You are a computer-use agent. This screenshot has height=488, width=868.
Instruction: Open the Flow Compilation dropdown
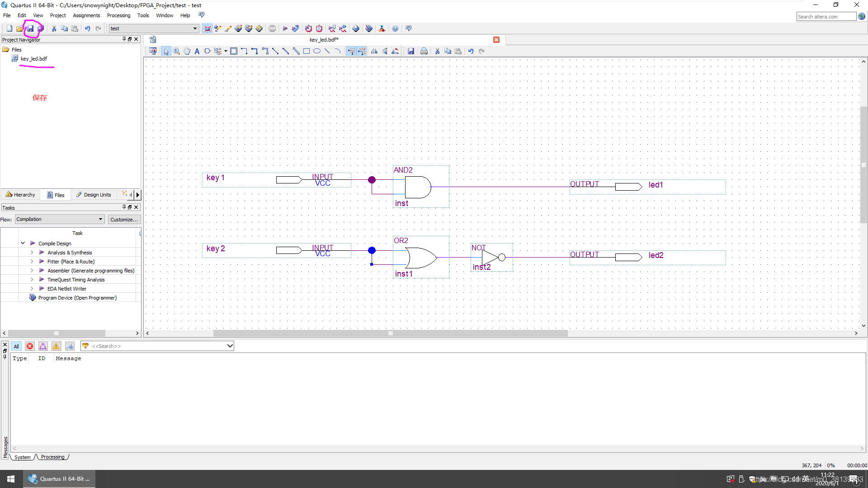(x=60, y=219)
